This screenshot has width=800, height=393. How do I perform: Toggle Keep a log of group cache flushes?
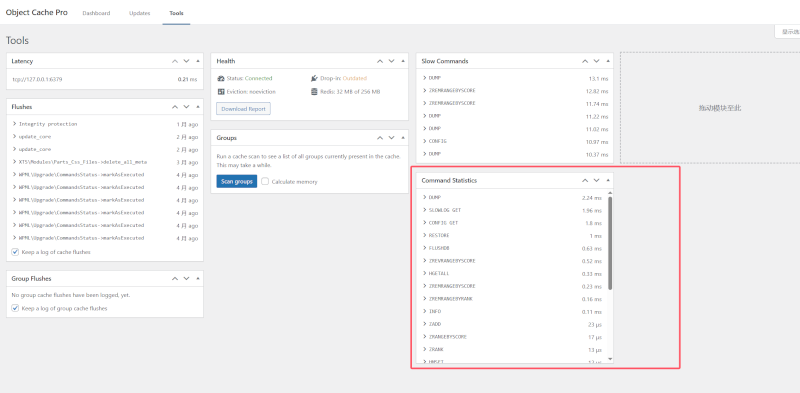pyautogui.click(x=15, y=308)
